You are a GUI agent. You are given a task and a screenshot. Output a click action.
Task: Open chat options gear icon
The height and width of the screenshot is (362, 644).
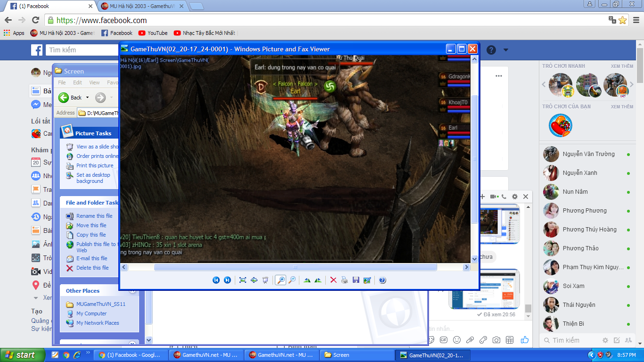[515, 197]
